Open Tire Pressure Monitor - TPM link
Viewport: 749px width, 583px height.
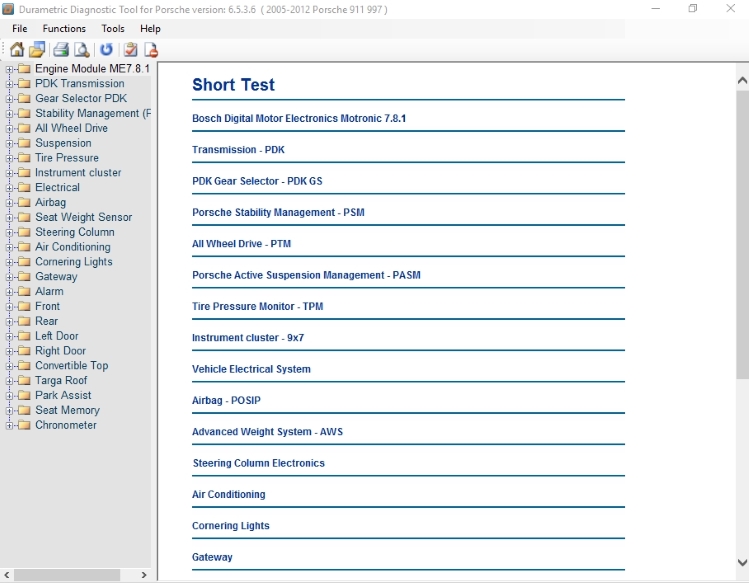click(x=257, y=306)
